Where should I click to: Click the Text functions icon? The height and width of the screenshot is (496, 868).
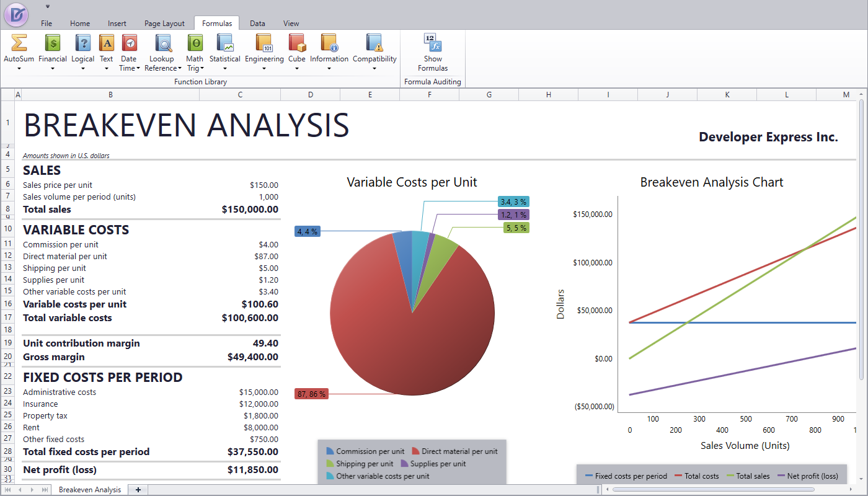107,43
